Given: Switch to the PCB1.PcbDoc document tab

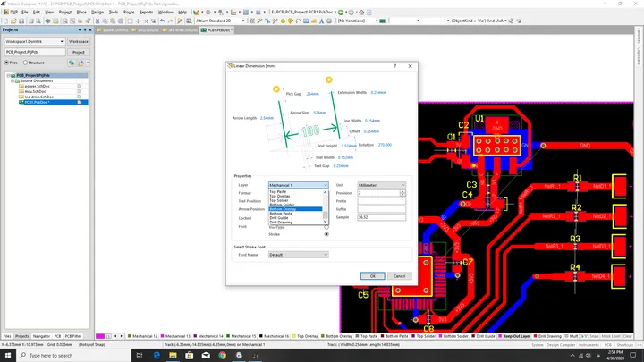Looking at the screenshot, I should (216, 30).
